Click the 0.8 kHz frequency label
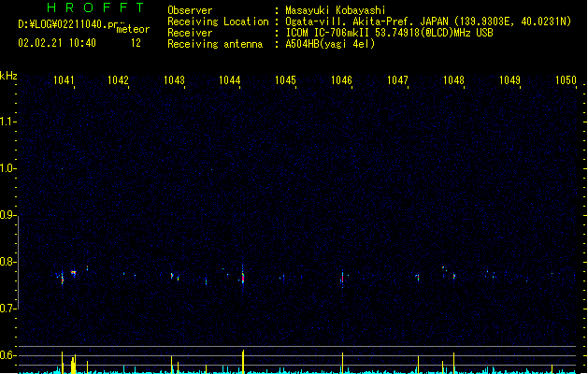Image resolution: width=588 pixels, height=374 pixels. click(7, 262)
